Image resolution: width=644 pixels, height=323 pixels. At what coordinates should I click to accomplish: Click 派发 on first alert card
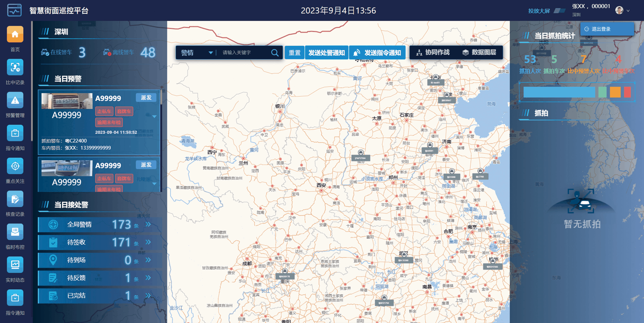tap(146, 97)
